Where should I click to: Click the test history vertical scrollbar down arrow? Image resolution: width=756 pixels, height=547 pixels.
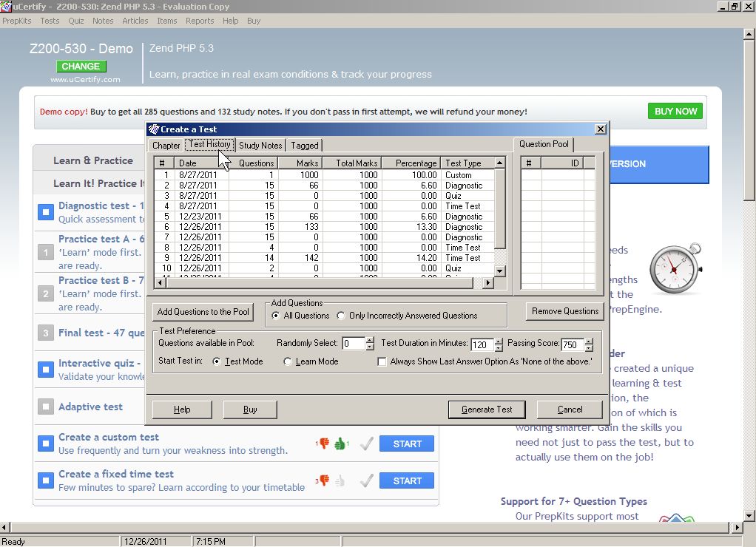click(x=500, y=271)
